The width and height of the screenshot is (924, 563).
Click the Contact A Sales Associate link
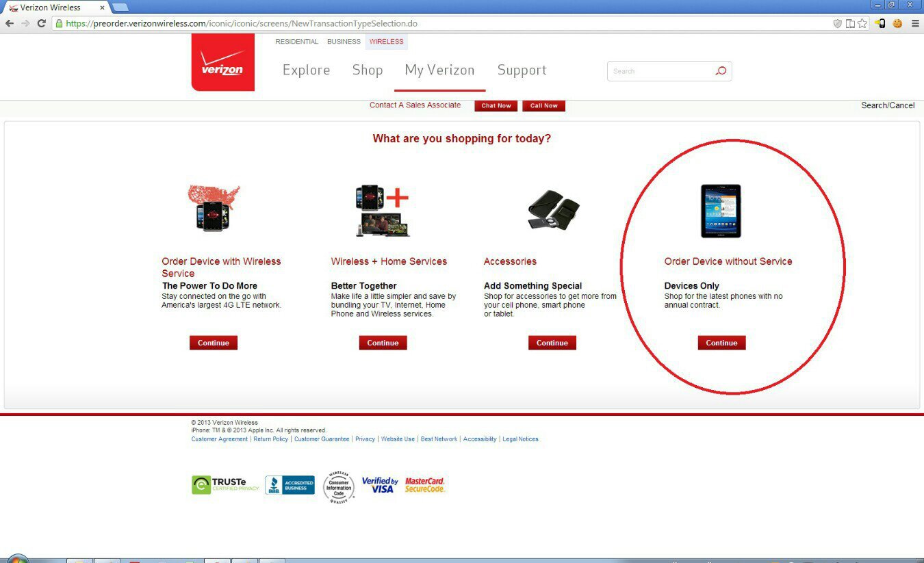point(415,105)
